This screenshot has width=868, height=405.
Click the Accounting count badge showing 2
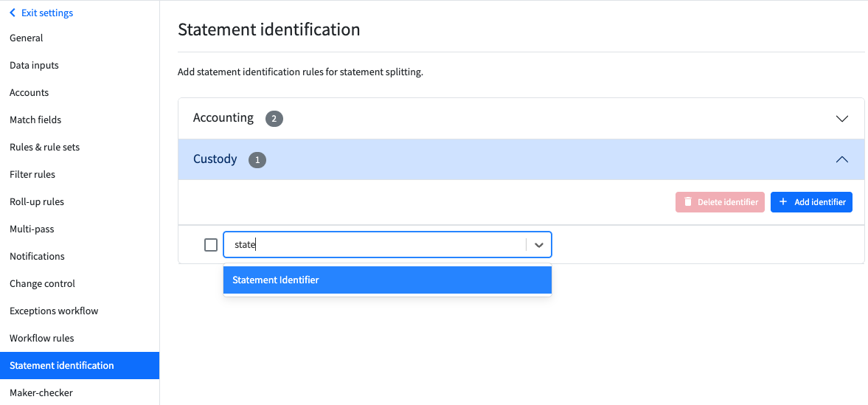point(274,119)
